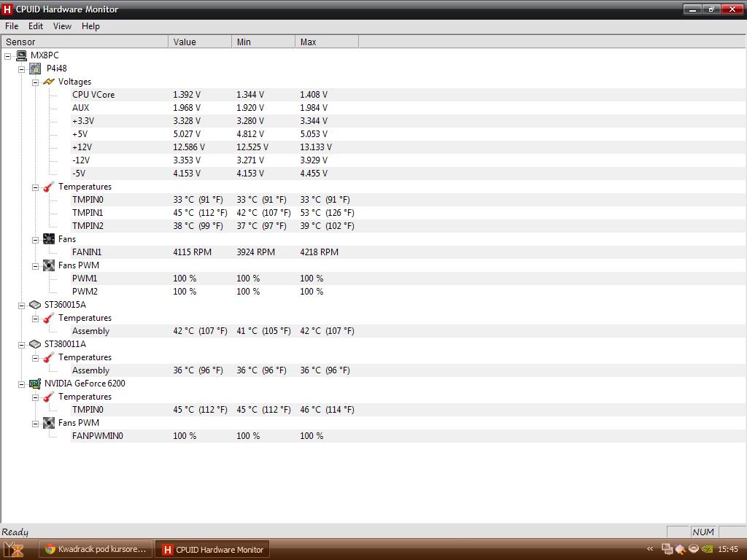Screen dimensions: 747x560
Task: Collapse the NVIDIA GeForce 6200 node
Action: (x=21, y=384)
